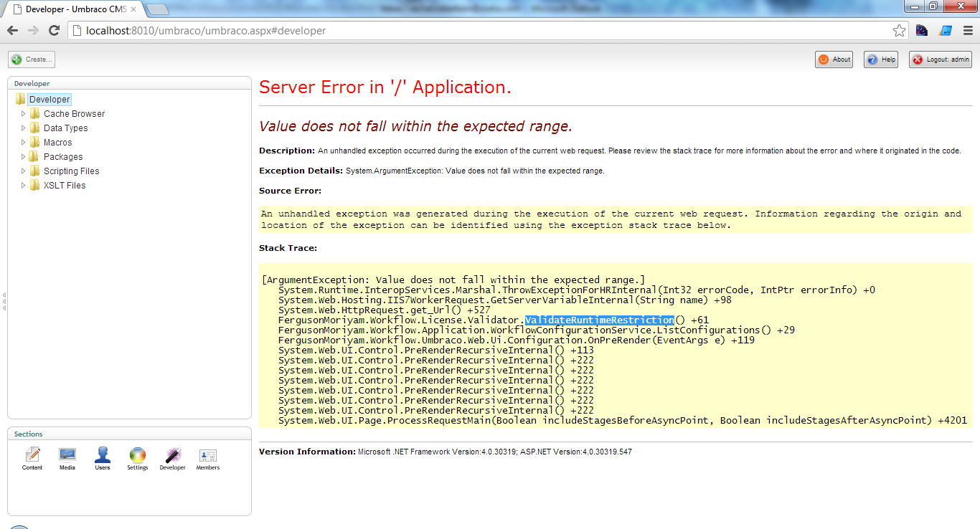Screen dimensions: 980x529
Task: Click the 'Stack Trace:' label
Action: click(288, 248)
